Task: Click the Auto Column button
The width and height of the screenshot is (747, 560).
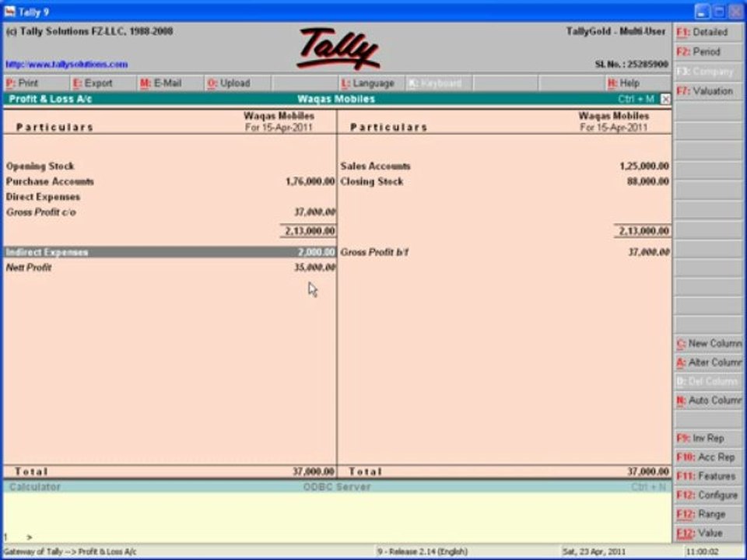Action: pyautogui.click(x=708, y=401)
